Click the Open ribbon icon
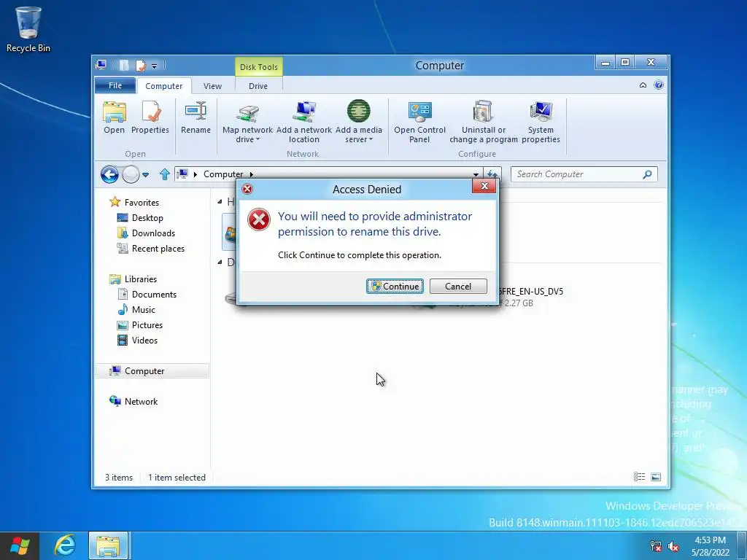747x560 pixels. pyautogui.click(x=115, y=117)
